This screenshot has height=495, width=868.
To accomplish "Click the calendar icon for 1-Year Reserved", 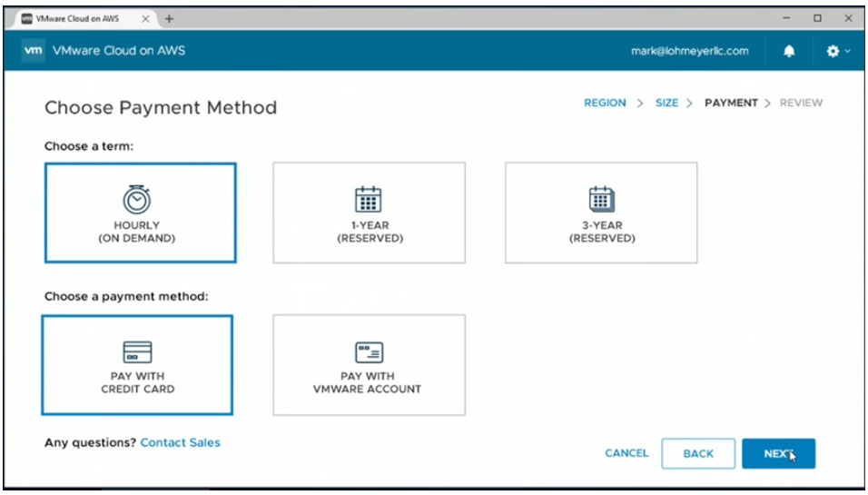I will [368, 199].
